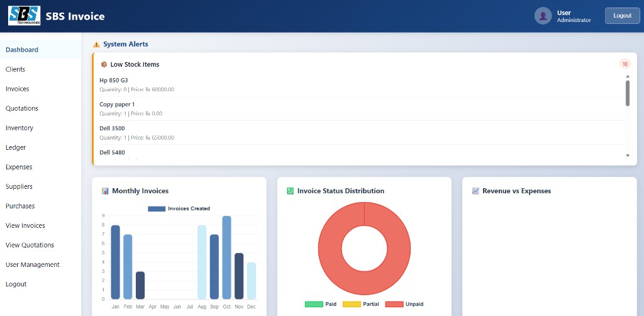
Task: Click the Monthly Invoices chart icon
Action: (106, 191)
